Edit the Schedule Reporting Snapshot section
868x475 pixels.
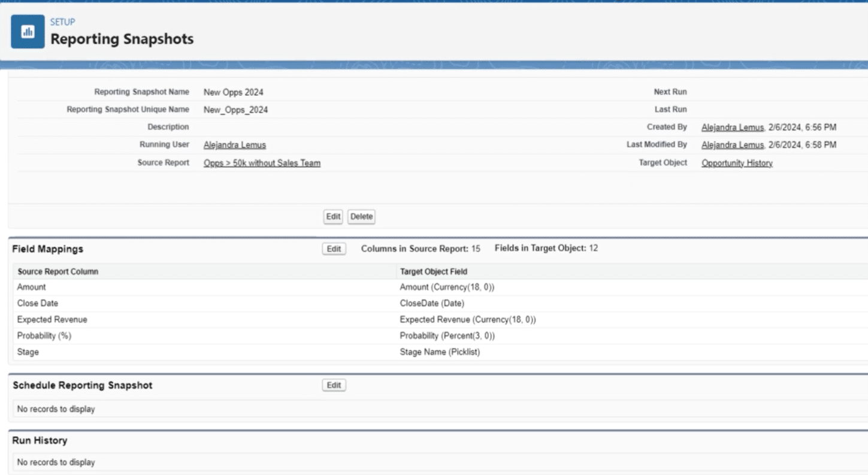(x=334, y=385)
